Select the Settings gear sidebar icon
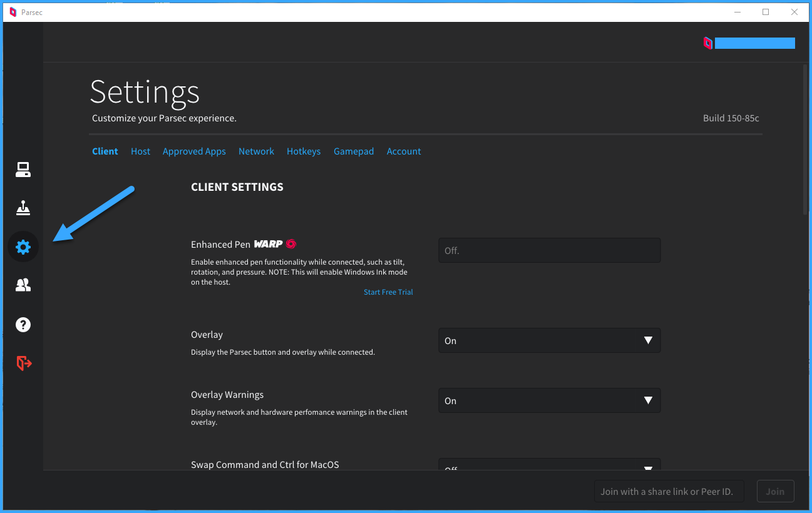The height and width of the screenshot is (513, 812). point(23,247)
